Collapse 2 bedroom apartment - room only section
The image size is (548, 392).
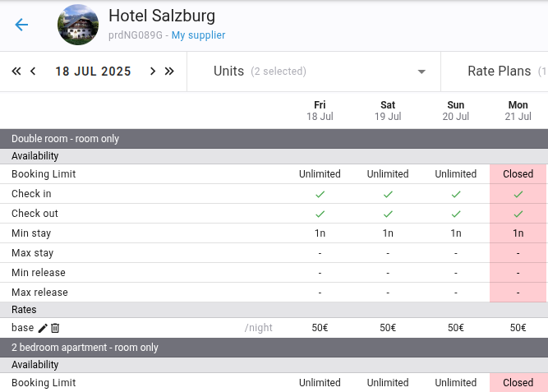[x=274, y=348]
